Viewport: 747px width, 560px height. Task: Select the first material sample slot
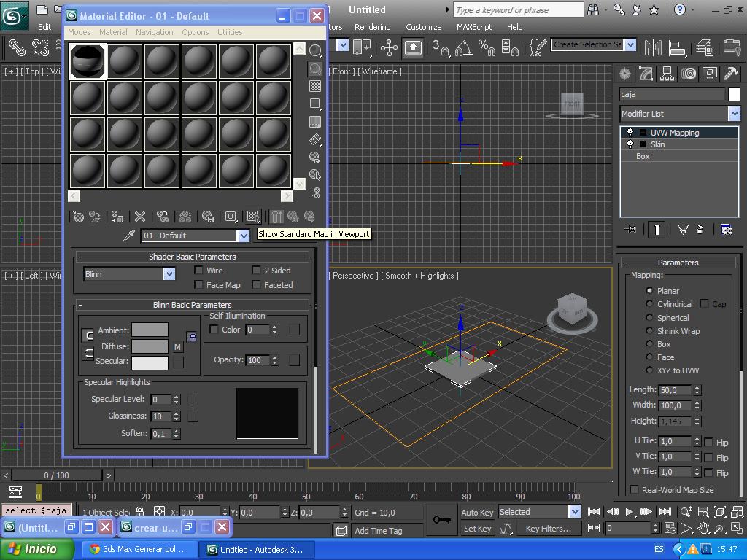pos(88,61)
